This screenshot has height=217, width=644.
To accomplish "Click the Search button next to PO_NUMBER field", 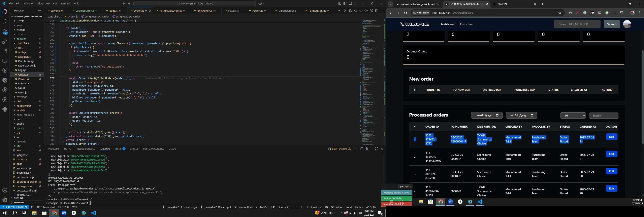I will click(x=612, y=24).
